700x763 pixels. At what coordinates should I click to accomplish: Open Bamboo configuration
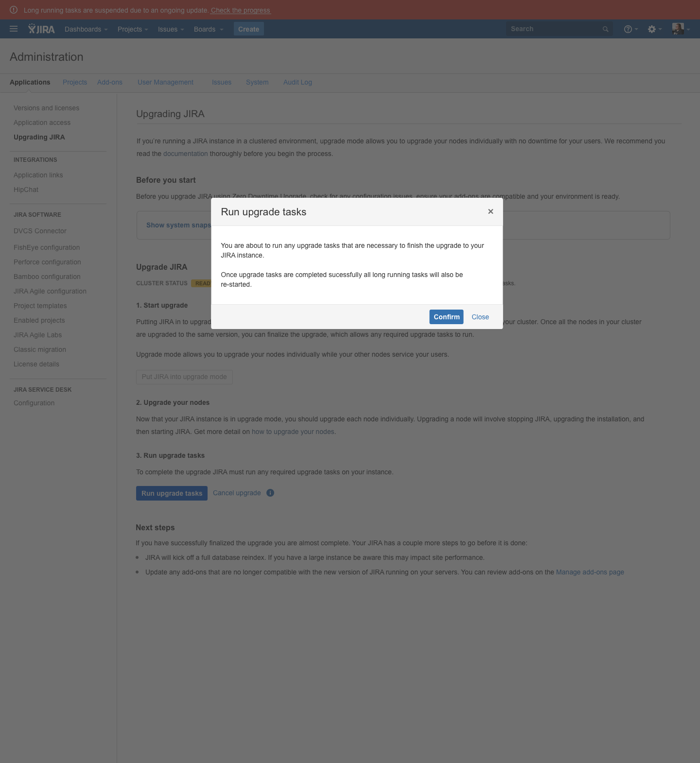pos(47,277)
